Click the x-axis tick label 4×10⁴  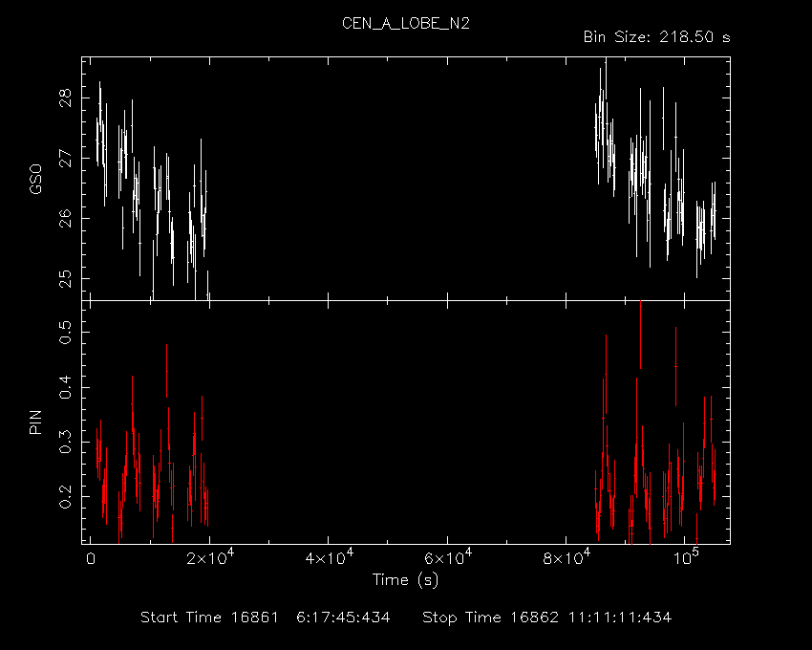pos(330,557)
